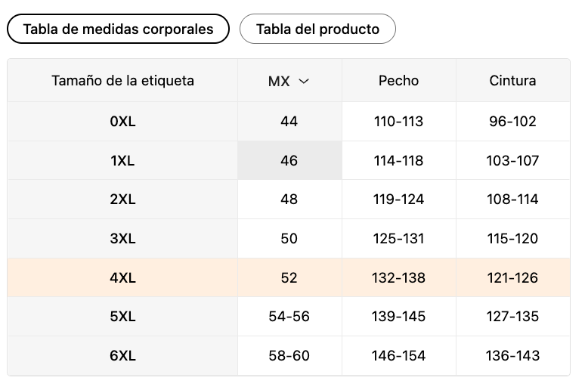
Task: Select the 3XL size row label
Action: (122, 239)
